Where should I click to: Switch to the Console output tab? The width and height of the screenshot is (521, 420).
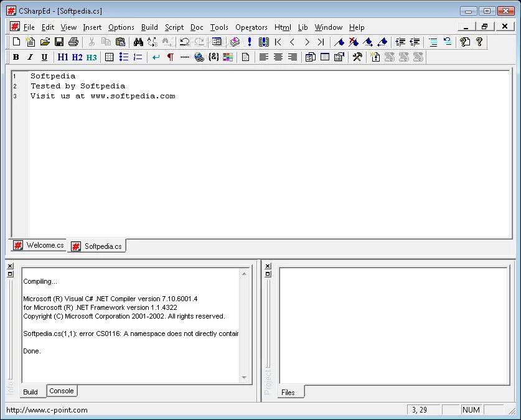[x=62, y=391]
